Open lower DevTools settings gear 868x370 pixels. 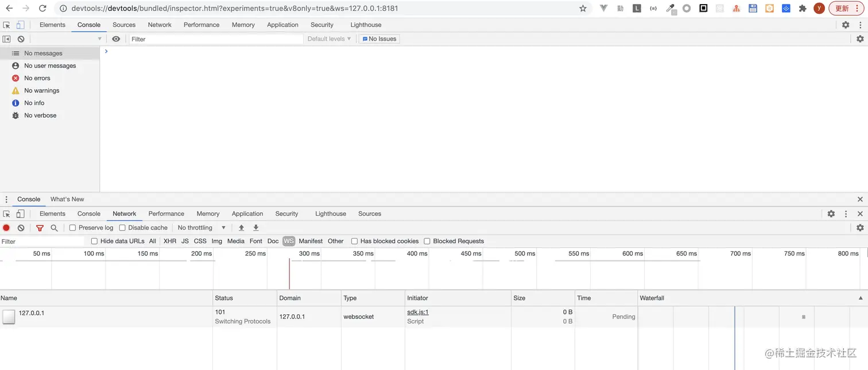tap(831, 213)
